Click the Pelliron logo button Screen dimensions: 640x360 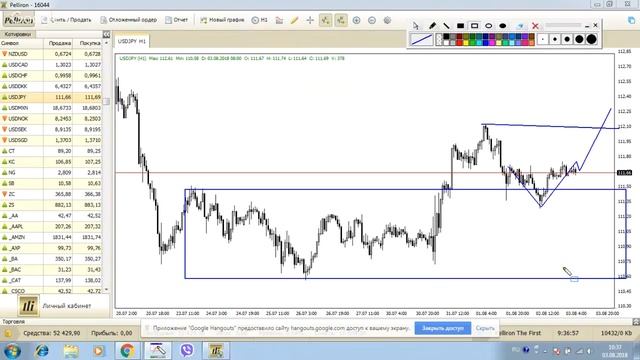(x=19, y=20)
